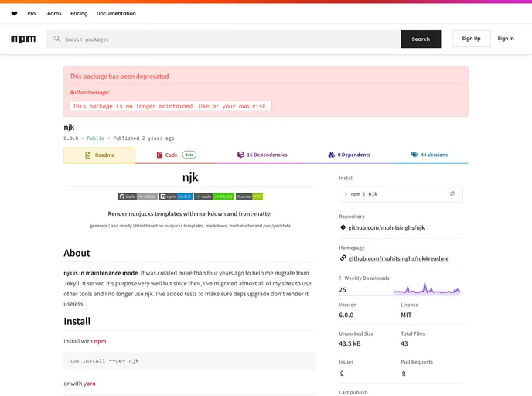
Task: Open the Issues count 0 link
Action: tap(342, 374)
